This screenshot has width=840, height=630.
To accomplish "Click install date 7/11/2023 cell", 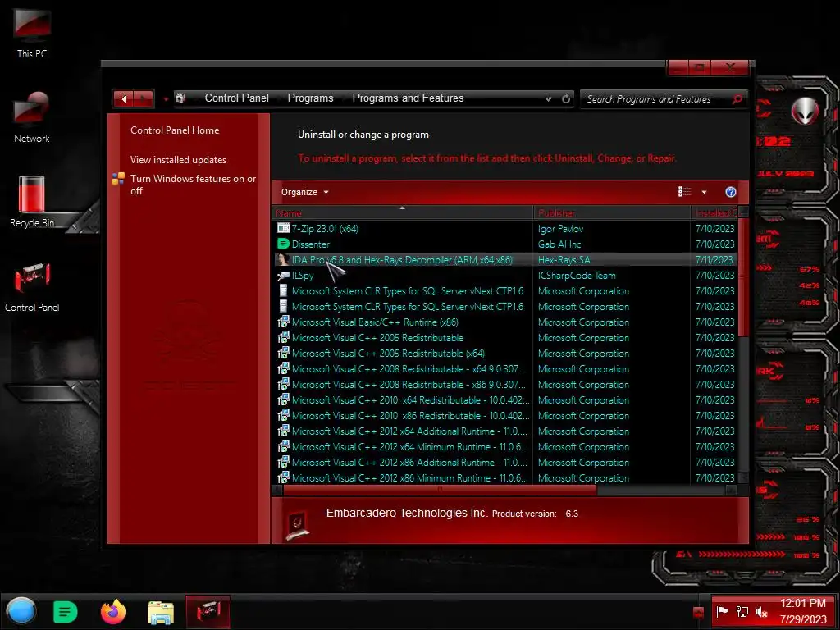I will 714,260.
